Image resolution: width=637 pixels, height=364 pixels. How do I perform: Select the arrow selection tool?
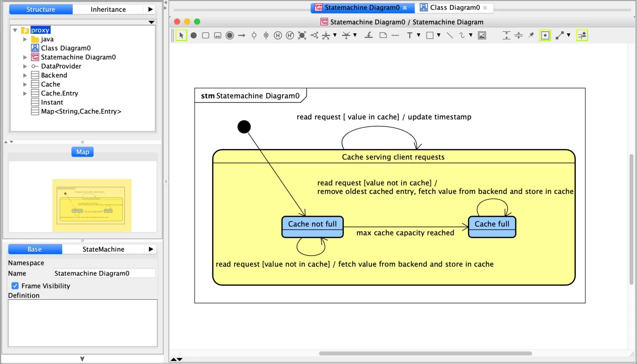point(181,35)
